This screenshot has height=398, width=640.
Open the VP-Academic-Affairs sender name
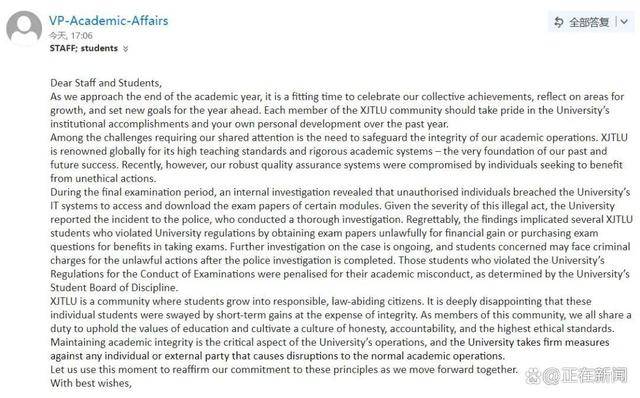tap(109, 21)
